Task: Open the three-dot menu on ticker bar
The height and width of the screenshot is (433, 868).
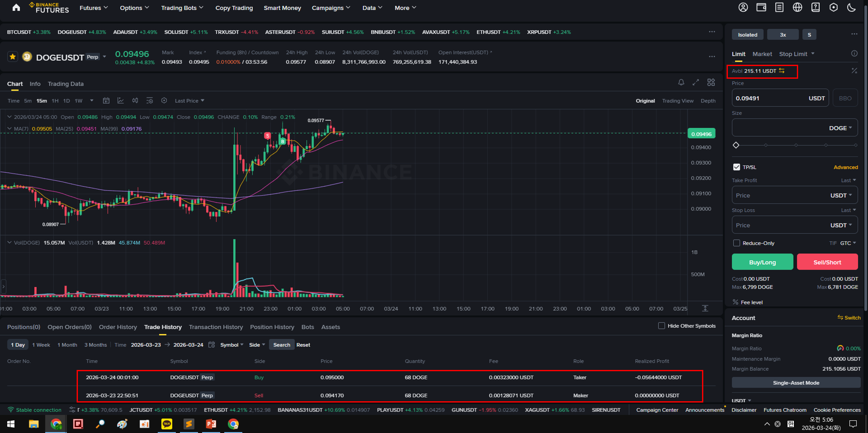Action: 712,32
